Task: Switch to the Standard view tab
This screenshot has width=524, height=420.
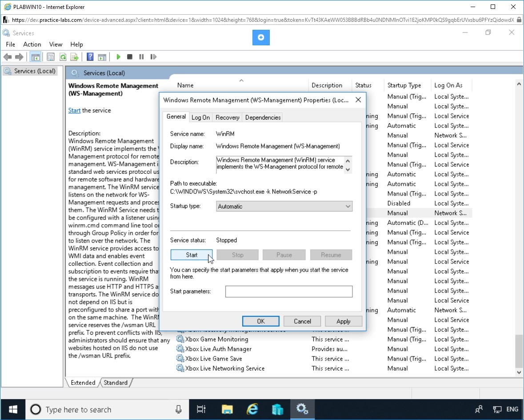Action: 115,383
